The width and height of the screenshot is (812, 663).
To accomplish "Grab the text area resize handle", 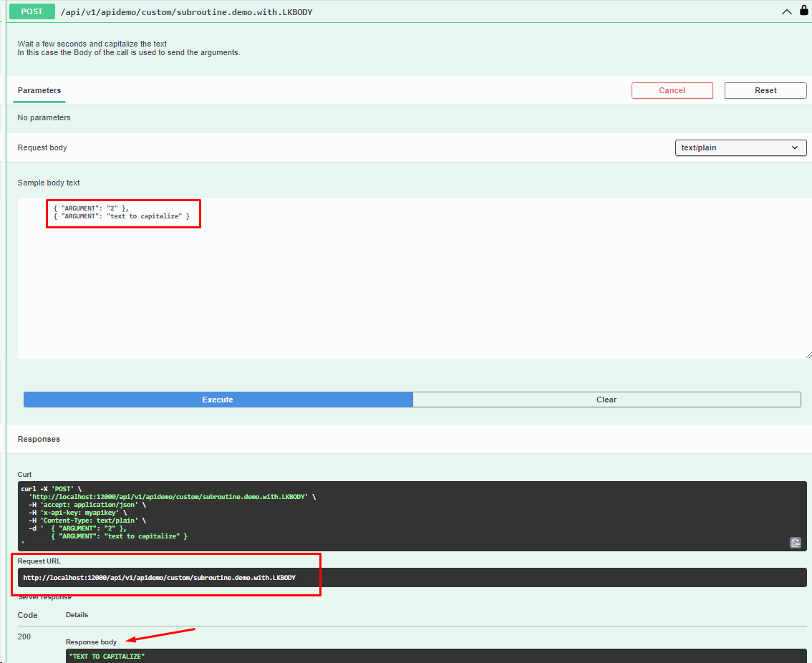I will click(x=808, y=354).
